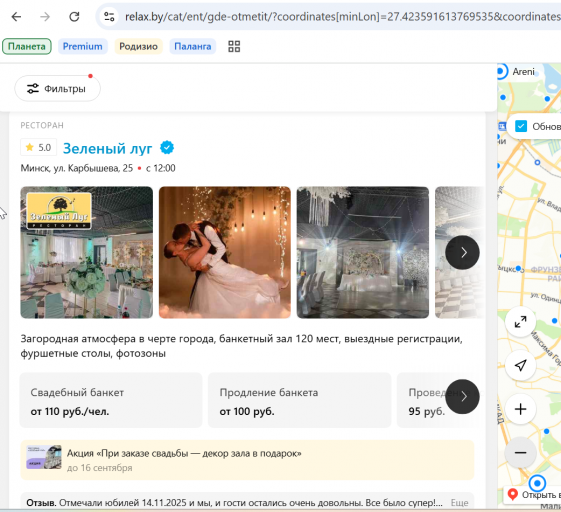Open the Планета bookmark chip
The image size is (561, 512).
pyautogui.click(x=27, y=47)
